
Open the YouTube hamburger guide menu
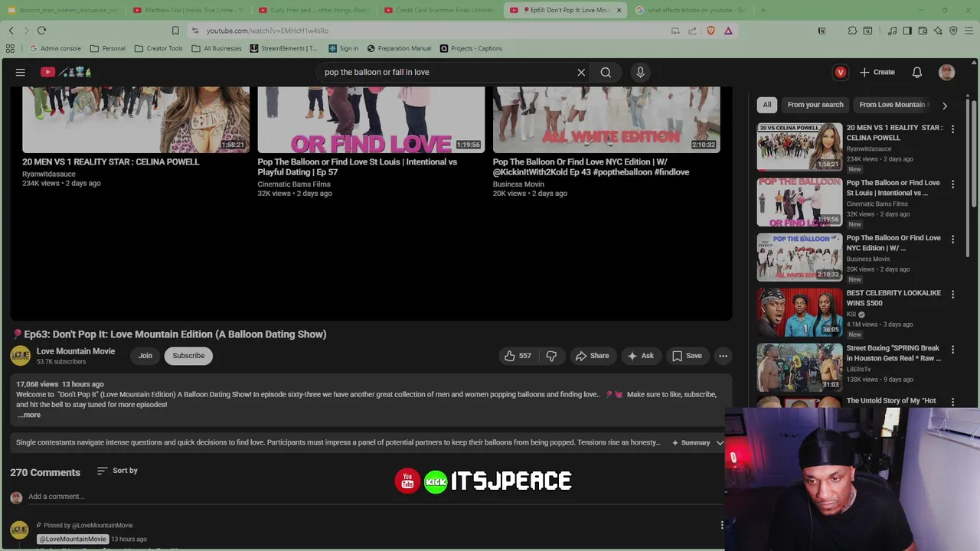(x=21, y=72)
